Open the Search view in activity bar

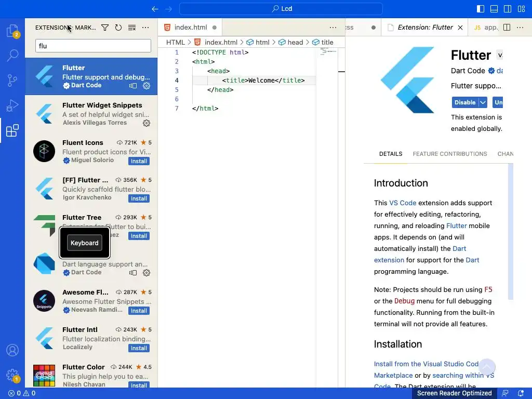coord(12,55)
